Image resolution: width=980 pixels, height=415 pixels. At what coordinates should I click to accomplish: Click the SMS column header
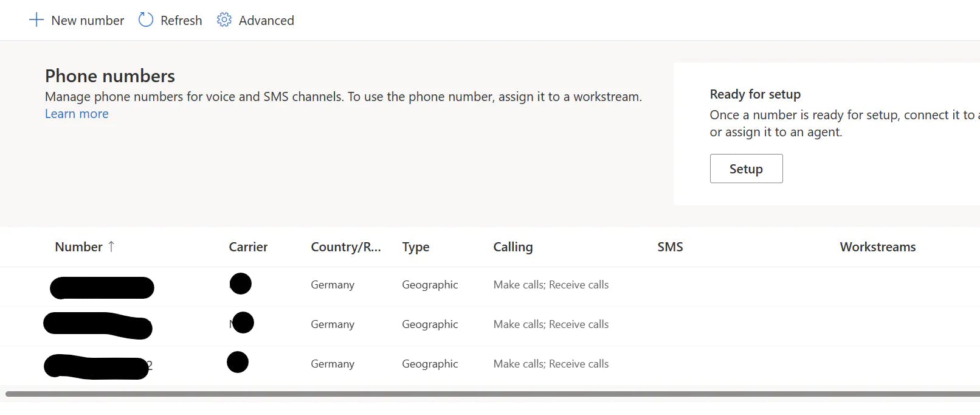pos(670,246)
